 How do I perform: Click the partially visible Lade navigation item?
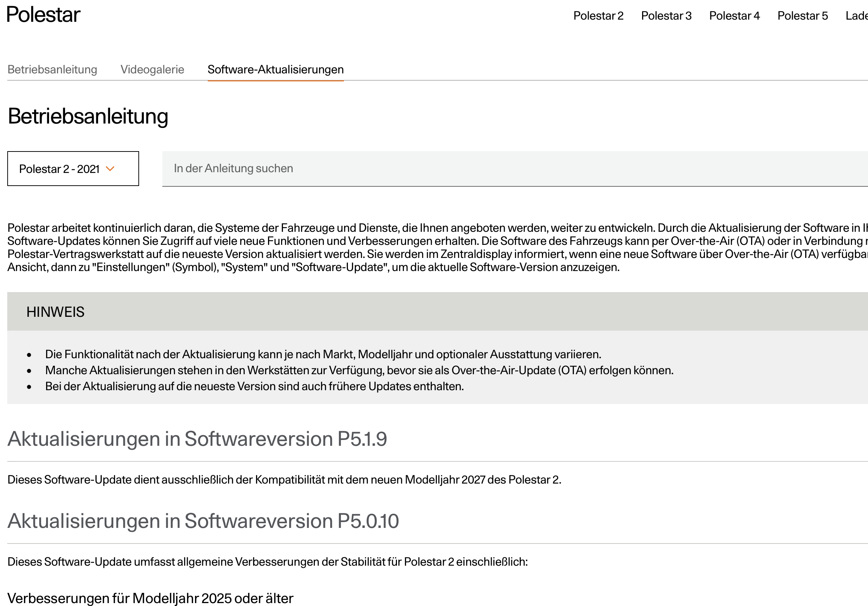(x=857, y=16)
